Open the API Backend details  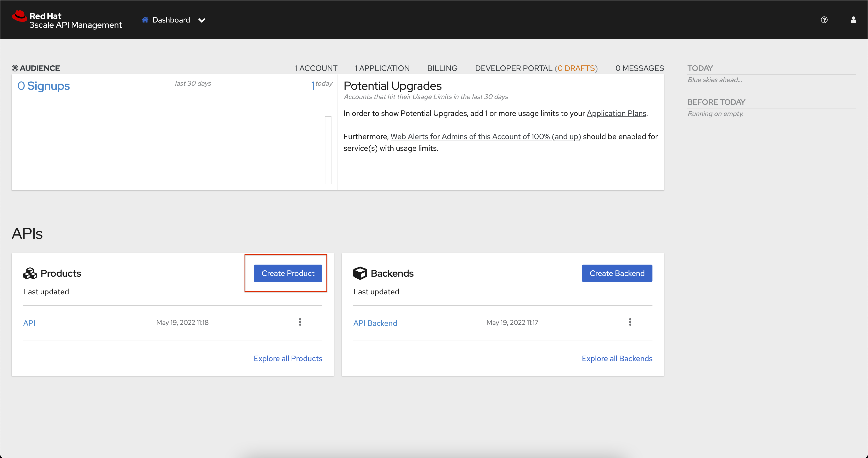click(x=375, y=323)
